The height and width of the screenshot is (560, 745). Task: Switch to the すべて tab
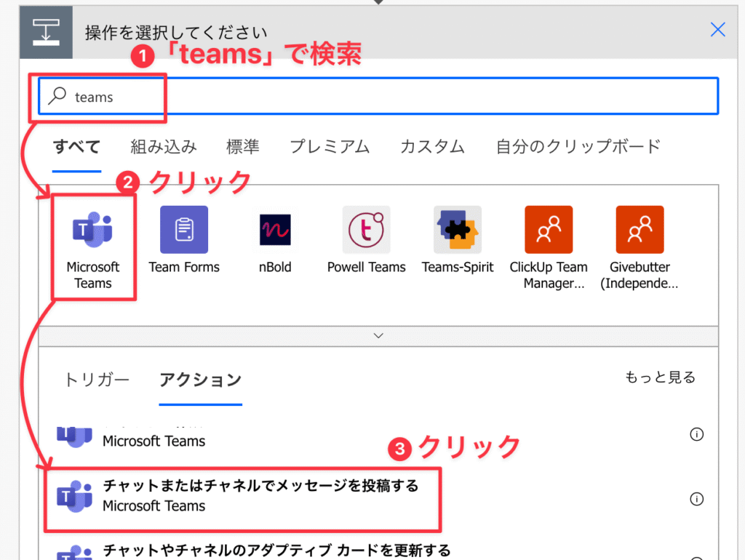tap(76, 146)
